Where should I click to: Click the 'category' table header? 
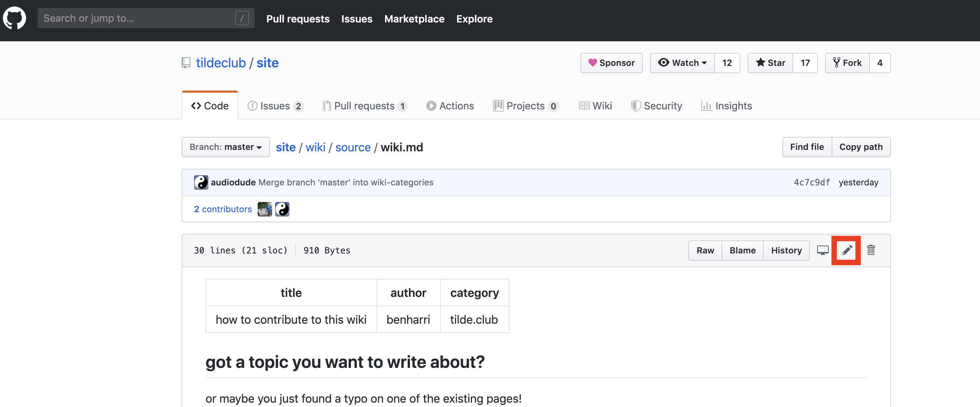(x=474, y=293)
